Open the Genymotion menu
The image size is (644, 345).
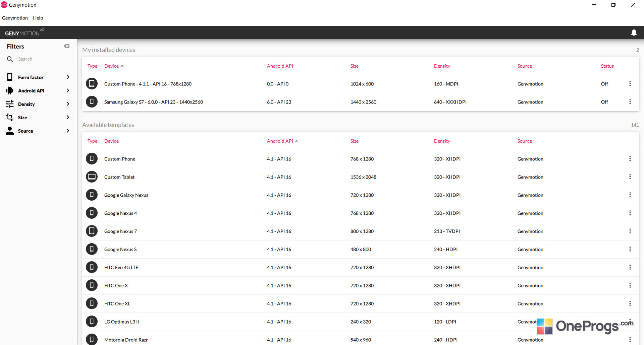pos(15,18)
